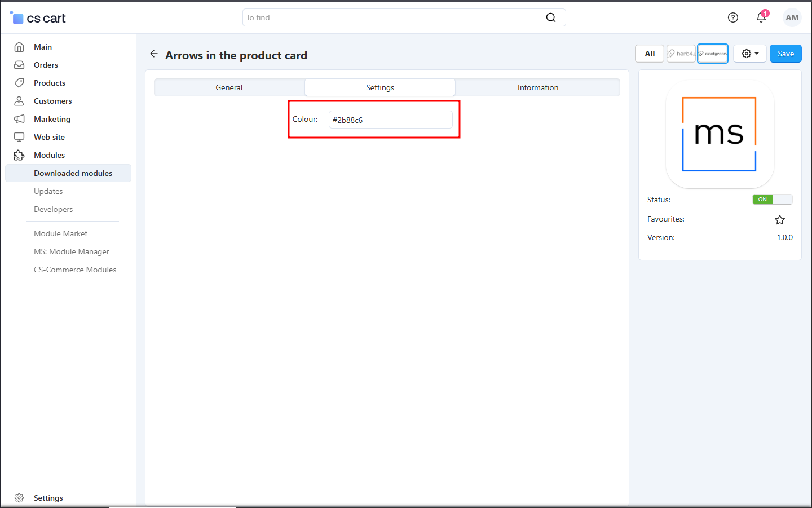Switch to the General tab

(229, 87)
